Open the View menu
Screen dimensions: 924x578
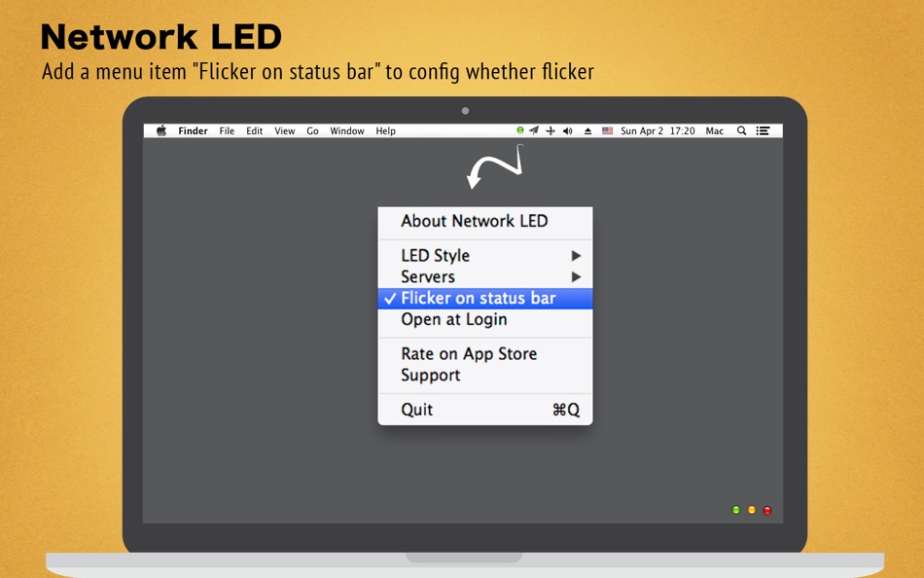(x=285, y=131)
